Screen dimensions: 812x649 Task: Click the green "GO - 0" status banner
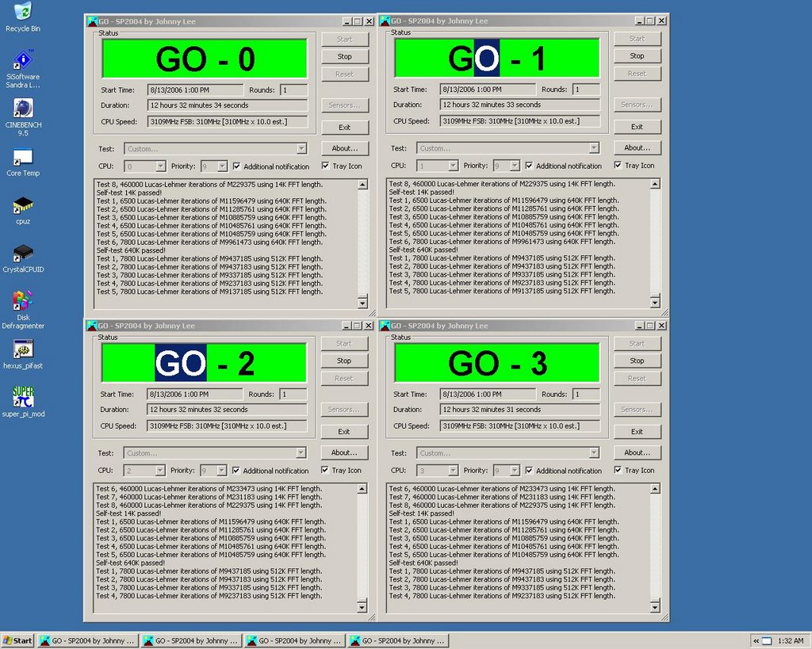pyautogui.click(x=205, y=59)
